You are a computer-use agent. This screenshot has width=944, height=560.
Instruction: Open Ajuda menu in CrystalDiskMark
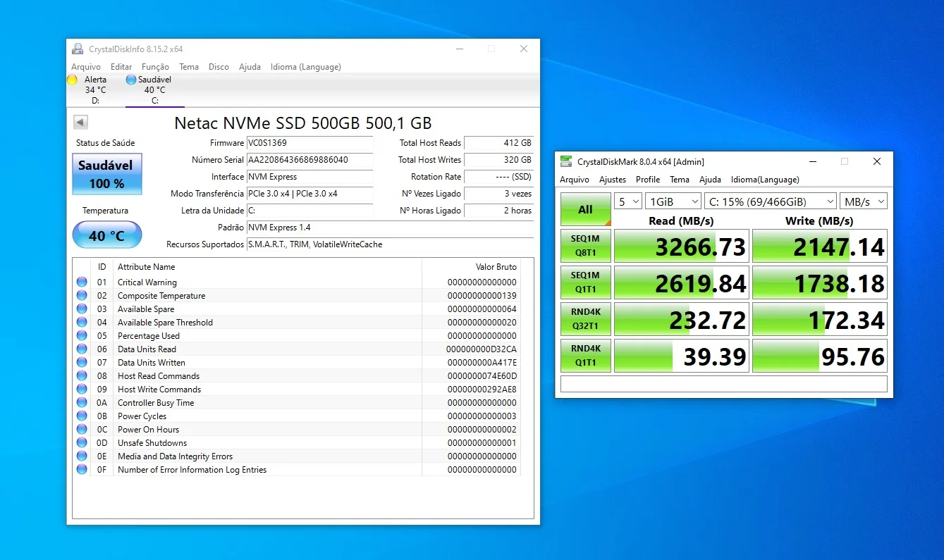(x=710, y=180)
